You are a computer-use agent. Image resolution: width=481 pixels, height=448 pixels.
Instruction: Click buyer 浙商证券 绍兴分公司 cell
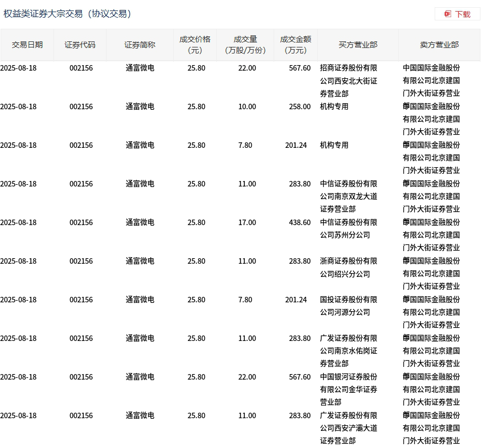tap(349, 267)
